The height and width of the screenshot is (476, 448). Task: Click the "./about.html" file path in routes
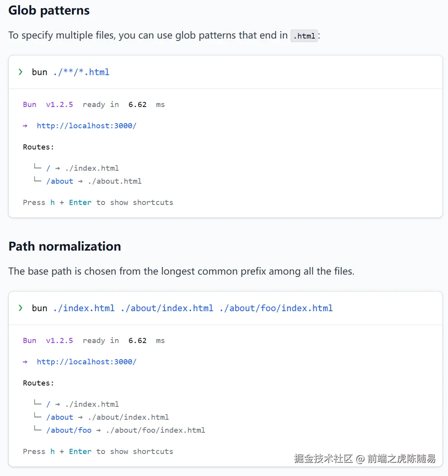point(115,181)
